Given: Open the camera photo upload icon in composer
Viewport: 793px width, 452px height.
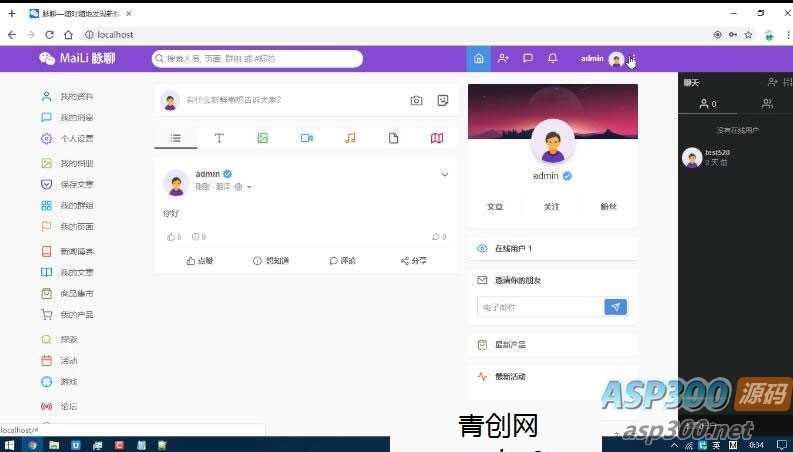Looking at the screenshot, I should click(416, 100).
